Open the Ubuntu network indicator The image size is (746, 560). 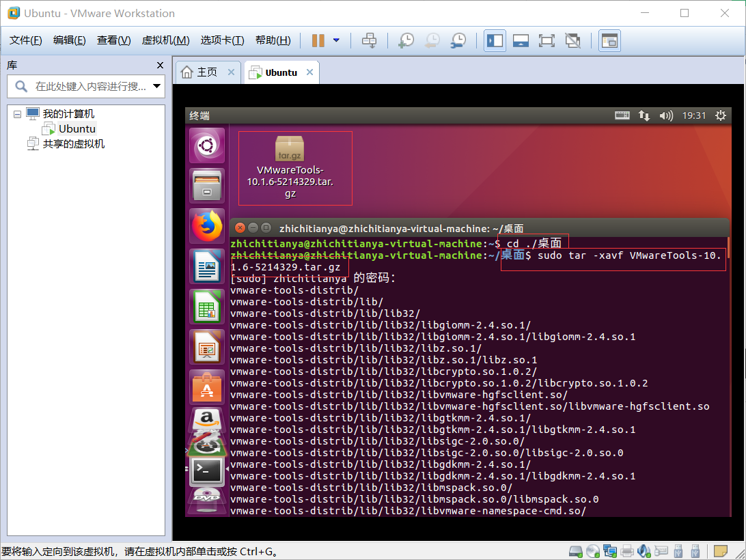coord(644,115)
